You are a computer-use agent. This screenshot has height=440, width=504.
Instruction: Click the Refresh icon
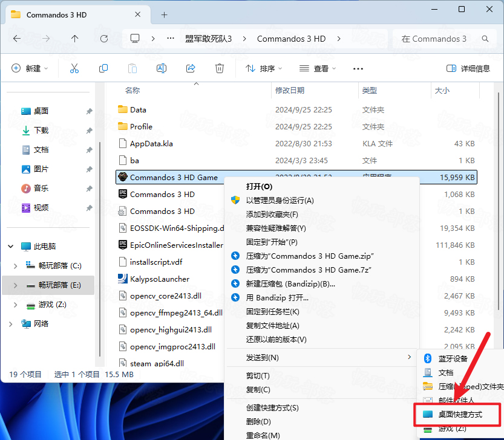(104, 39)
